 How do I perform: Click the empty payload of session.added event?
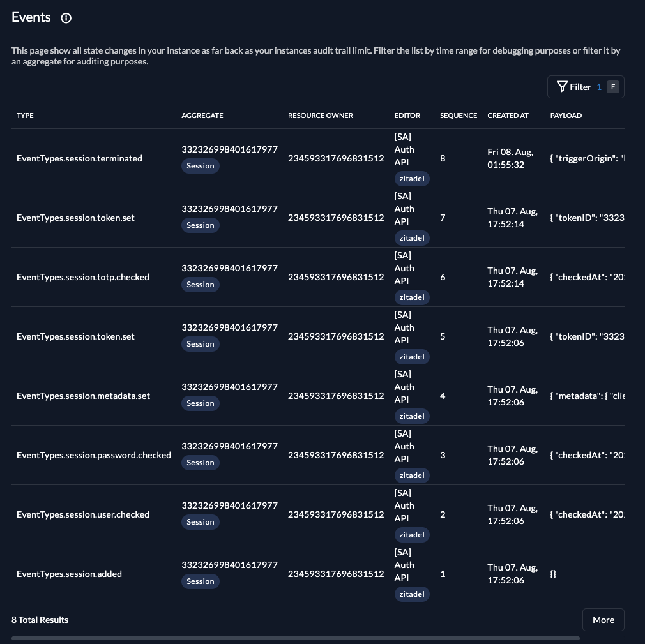553,574
